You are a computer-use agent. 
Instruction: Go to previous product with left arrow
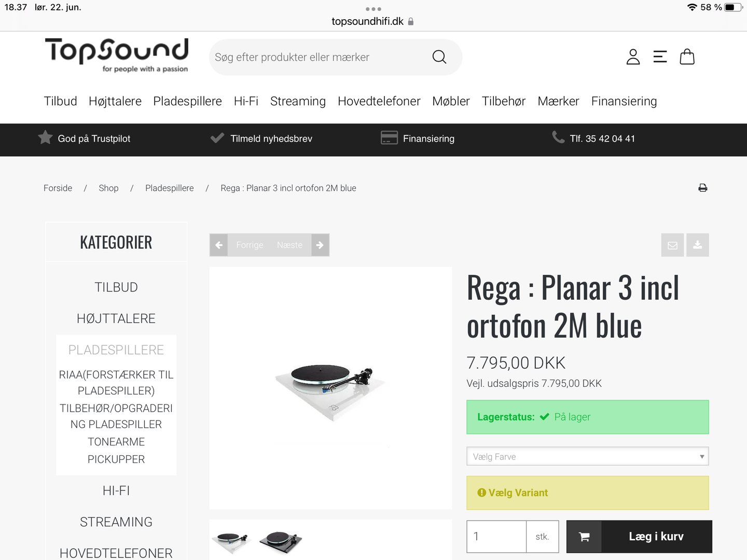[219, 245]
